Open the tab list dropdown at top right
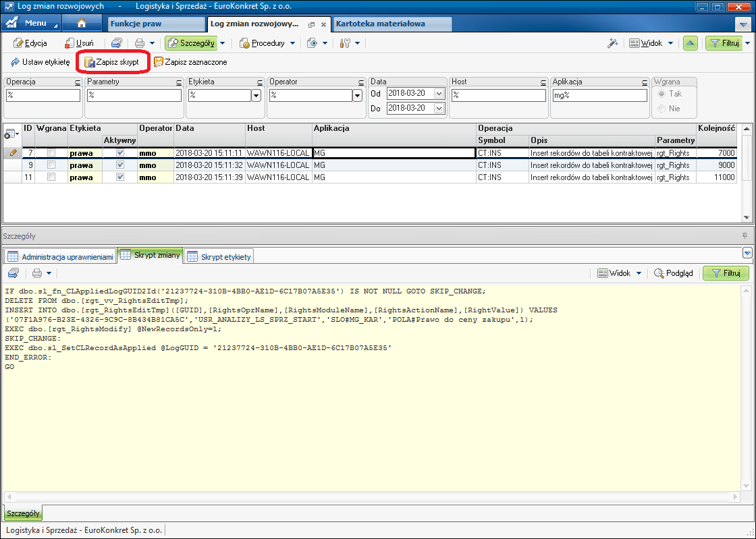 click(x=742, y=24)
